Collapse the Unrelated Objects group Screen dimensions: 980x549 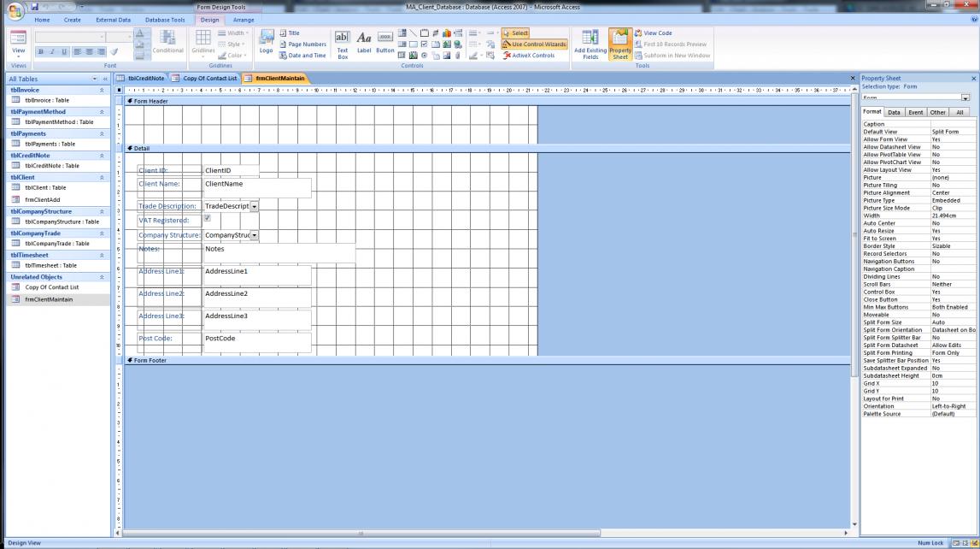[x=102, y=277]
